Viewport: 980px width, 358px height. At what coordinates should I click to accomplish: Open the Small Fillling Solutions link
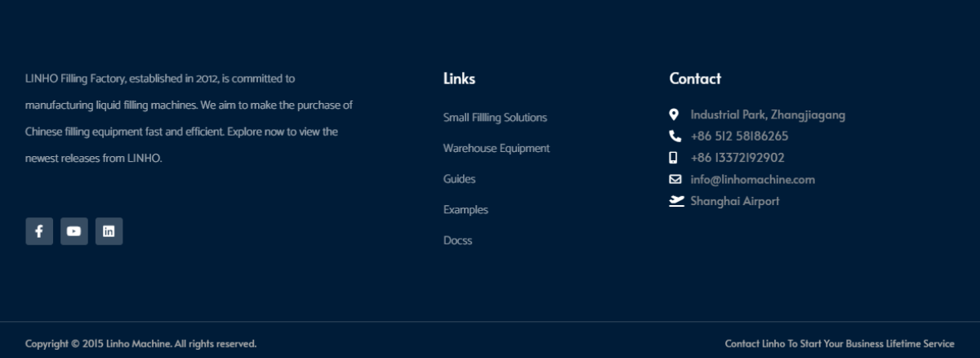[x=495, y=118]
